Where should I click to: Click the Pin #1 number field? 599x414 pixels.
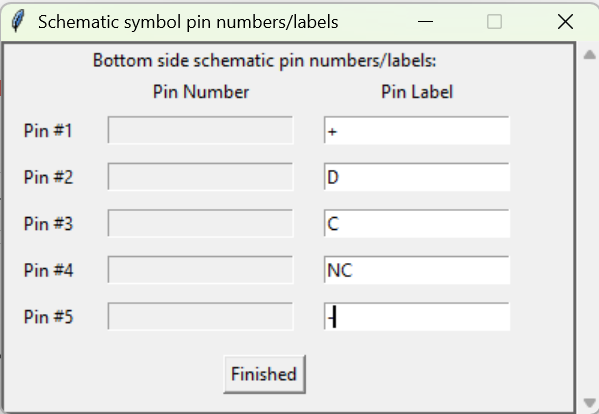tap(201, 130)
